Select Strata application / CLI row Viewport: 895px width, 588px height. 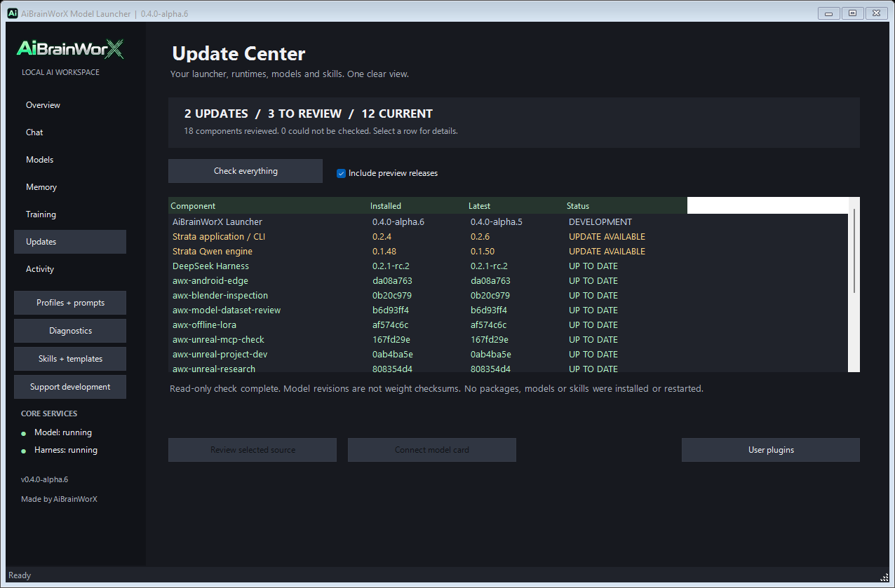point(509,237)
